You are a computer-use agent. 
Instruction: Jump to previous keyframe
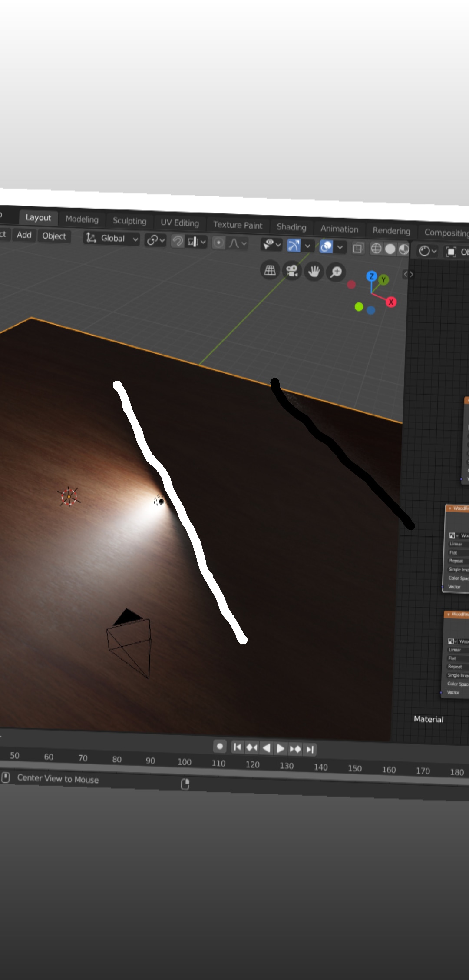point(251,747)
